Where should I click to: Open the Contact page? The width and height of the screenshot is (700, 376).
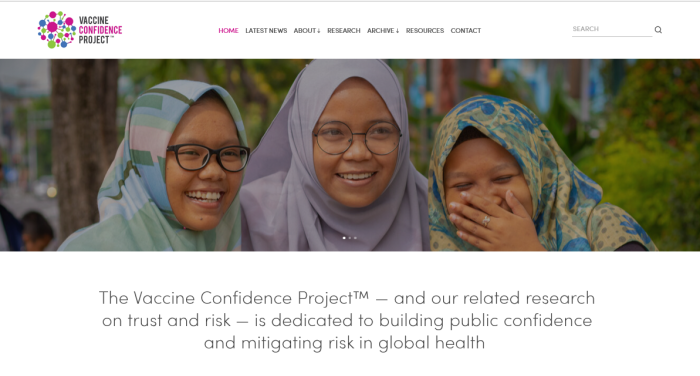(x=466, y=30)
